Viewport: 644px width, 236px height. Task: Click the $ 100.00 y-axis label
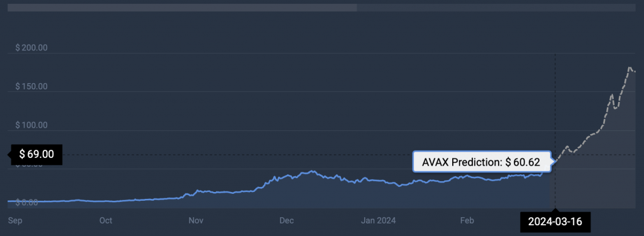click(x=31, y=125)
